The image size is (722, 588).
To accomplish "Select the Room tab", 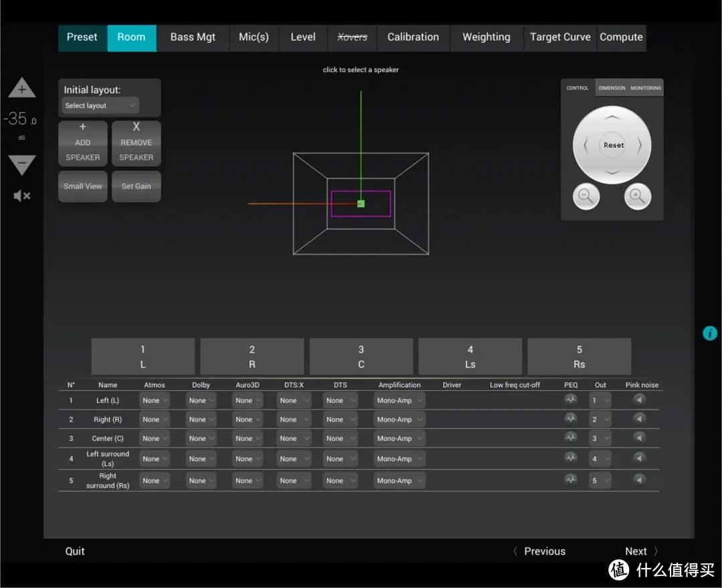I will [x=132, y=37].
